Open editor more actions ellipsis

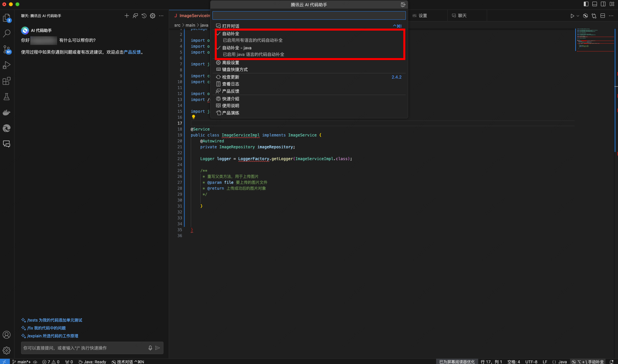pos(611,16)
